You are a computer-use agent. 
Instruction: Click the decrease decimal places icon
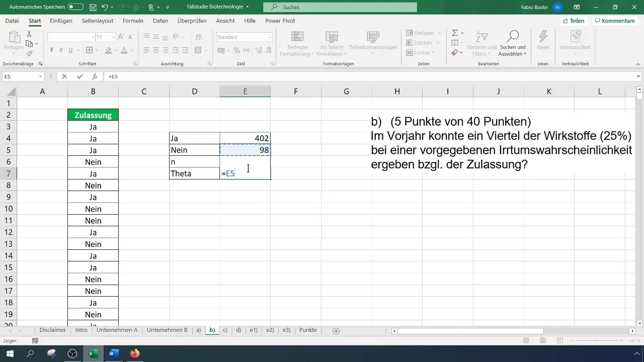coord(269,50)
